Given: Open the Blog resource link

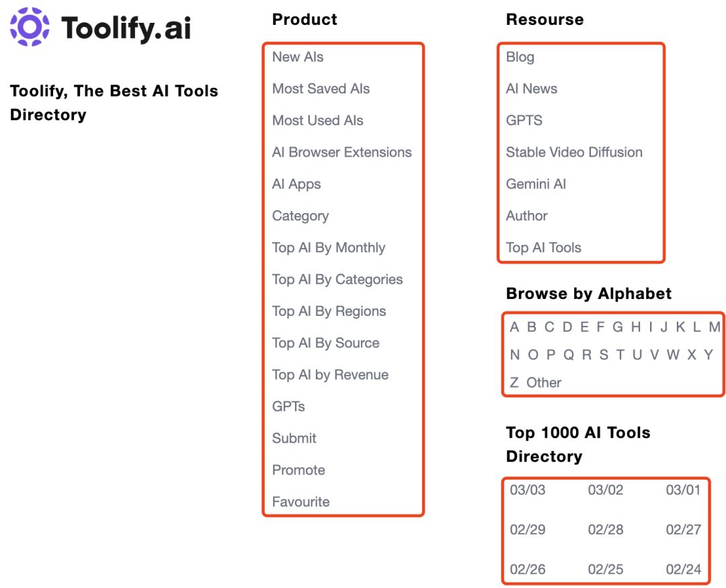Looking at the screenshot, I should 520,57.
